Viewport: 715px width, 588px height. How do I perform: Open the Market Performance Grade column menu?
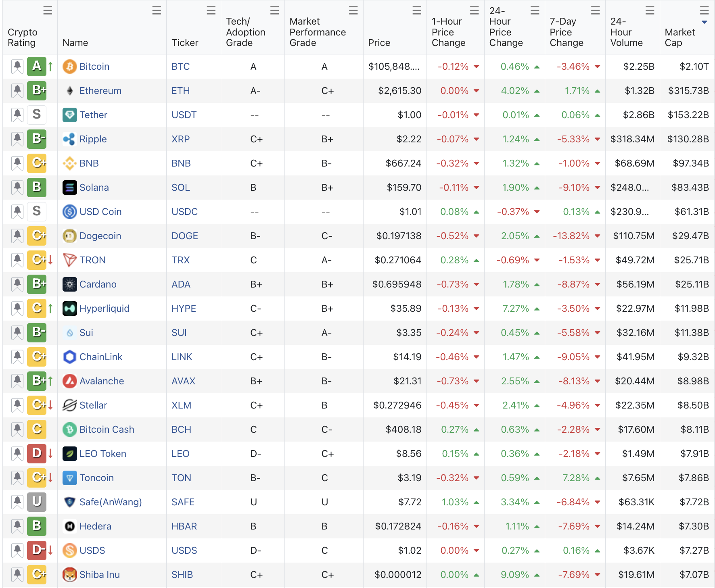point(353,10)
